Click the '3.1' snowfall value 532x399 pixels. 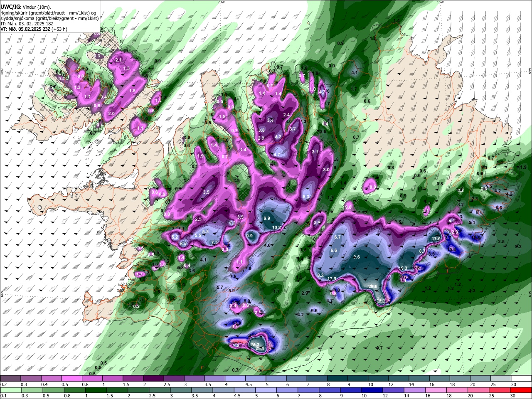[315, 152]
